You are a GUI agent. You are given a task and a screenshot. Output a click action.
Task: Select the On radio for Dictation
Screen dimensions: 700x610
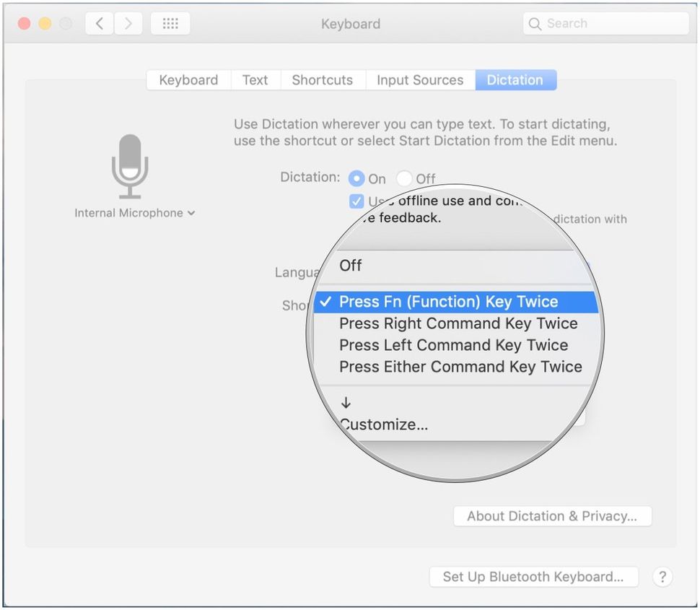click(x=356, y=178)
